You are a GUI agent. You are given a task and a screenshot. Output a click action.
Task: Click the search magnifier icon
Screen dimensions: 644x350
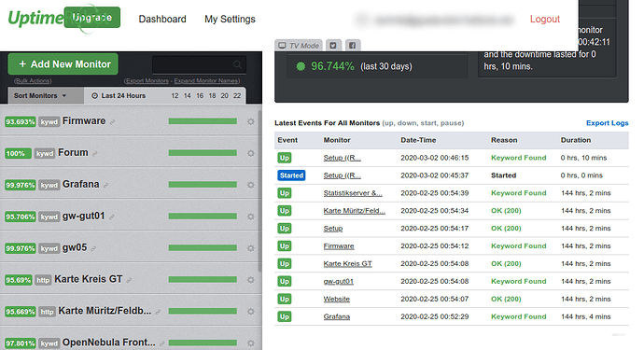(237, 64)
